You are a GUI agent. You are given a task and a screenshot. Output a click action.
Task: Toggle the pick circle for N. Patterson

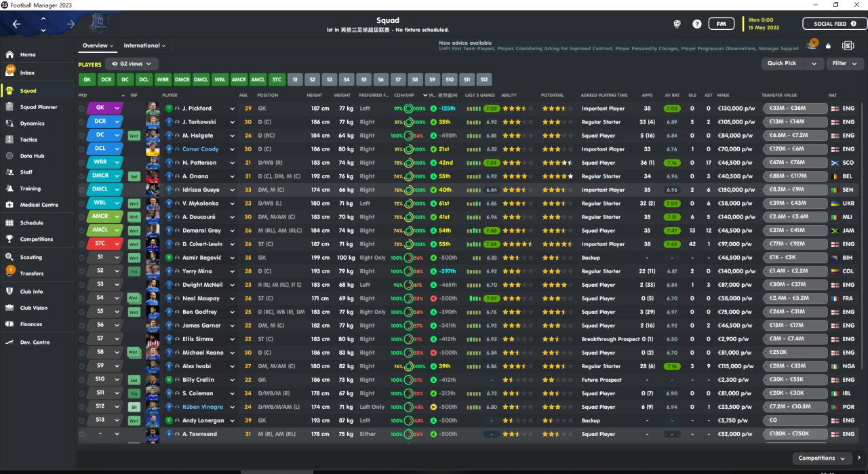point(82,163)
